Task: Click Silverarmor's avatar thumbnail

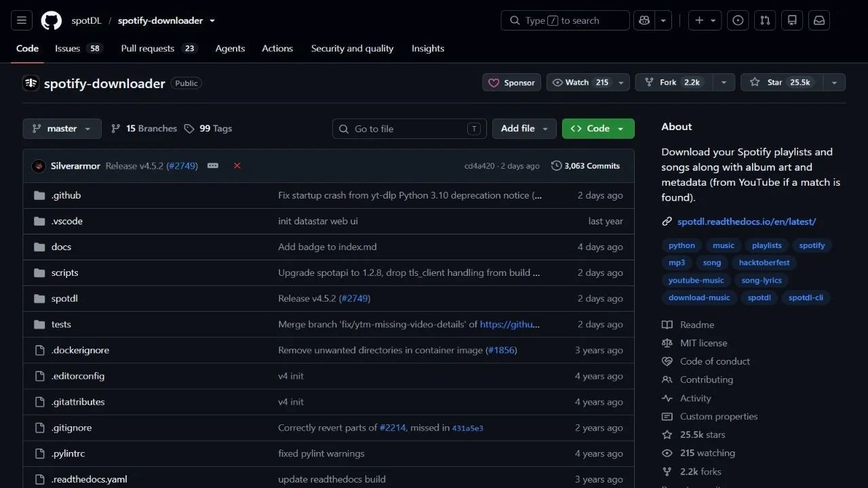Action: click(x=39, y=166)
